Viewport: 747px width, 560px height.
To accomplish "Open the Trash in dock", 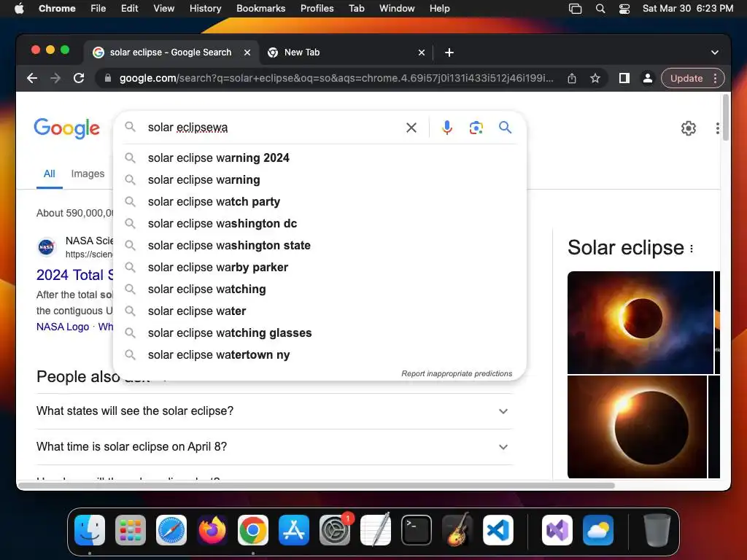I will click(x=657, y=529).
